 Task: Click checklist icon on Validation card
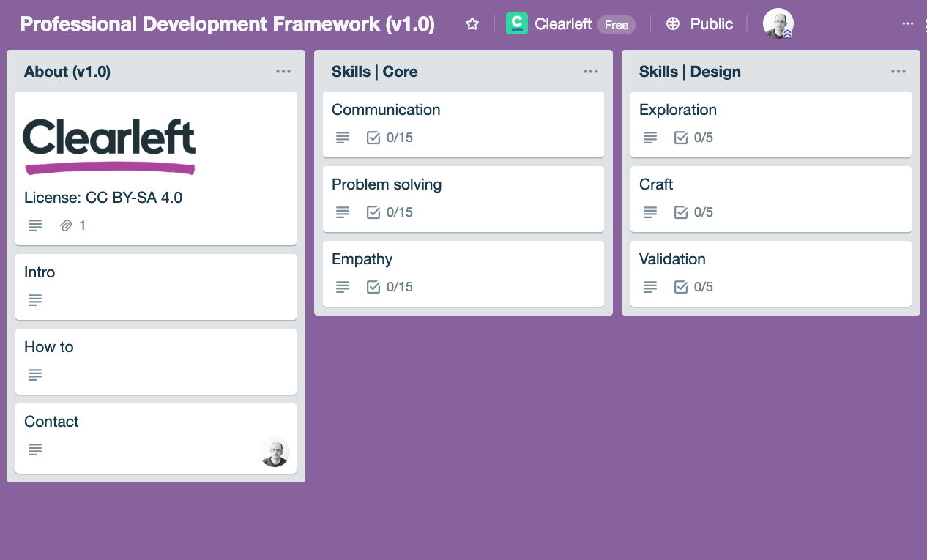point(681,287)
